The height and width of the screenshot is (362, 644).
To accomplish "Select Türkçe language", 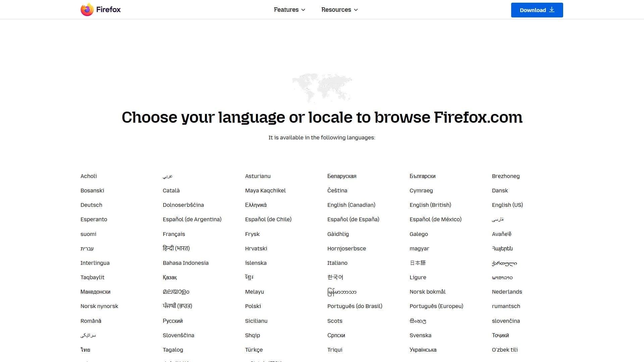I will pyautogui.click(x=254, y=350).
